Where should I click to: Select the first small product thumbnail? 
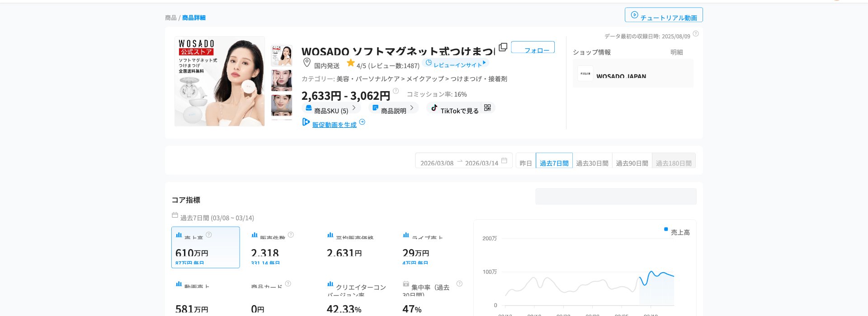(x=282, y=56)
